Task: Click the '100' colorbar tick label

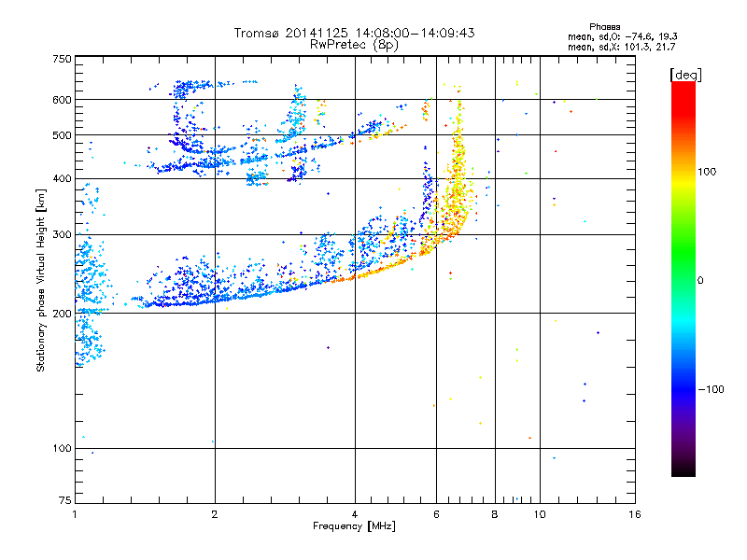Action: pyautogui.click(x=707, y=172)
